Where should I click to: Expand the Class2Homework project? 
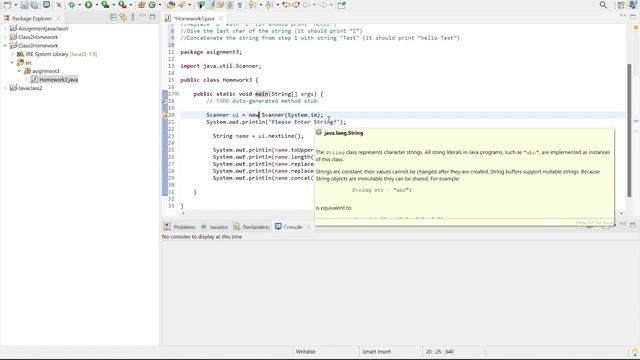point(5,37)
